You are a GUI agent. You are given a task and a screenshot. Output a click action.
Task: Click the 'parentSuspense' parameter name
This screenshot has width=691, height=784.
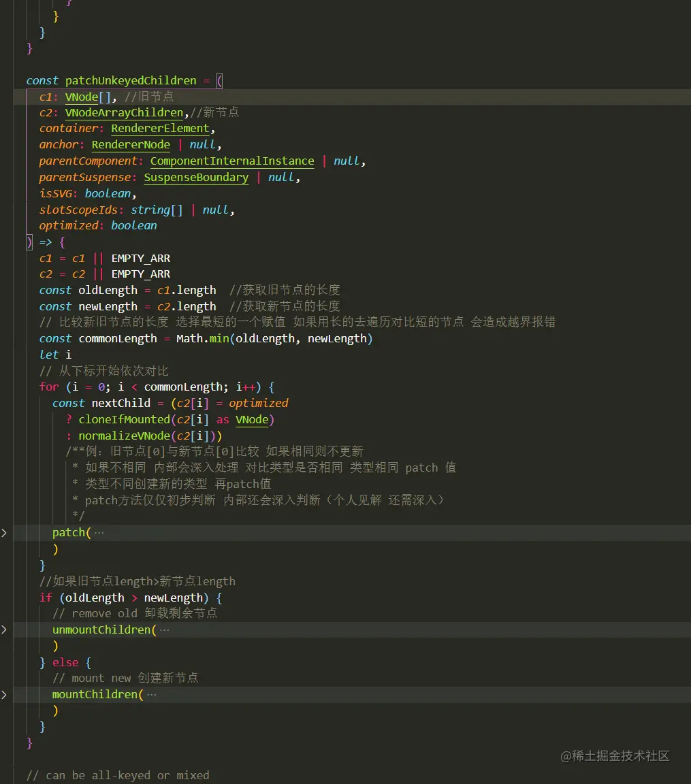(x=85, y=177)
